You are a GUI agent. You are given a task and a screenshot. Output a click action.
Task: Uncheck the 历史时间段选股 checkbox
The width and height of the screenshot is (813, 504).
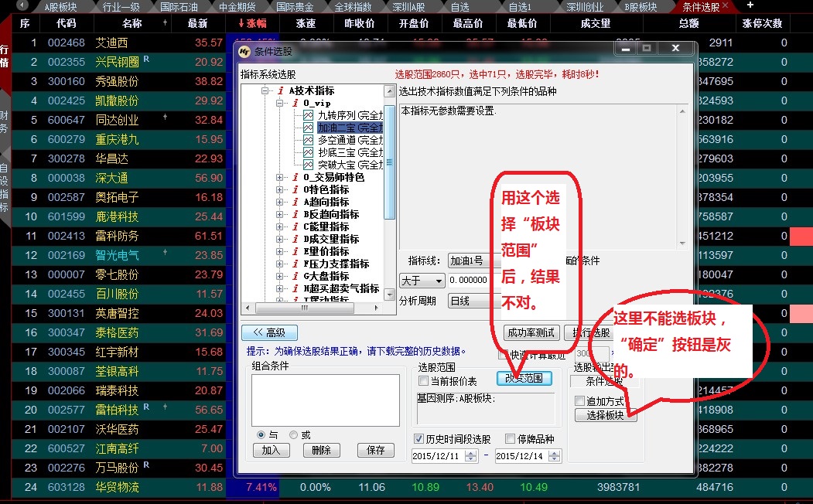(419, 439)
